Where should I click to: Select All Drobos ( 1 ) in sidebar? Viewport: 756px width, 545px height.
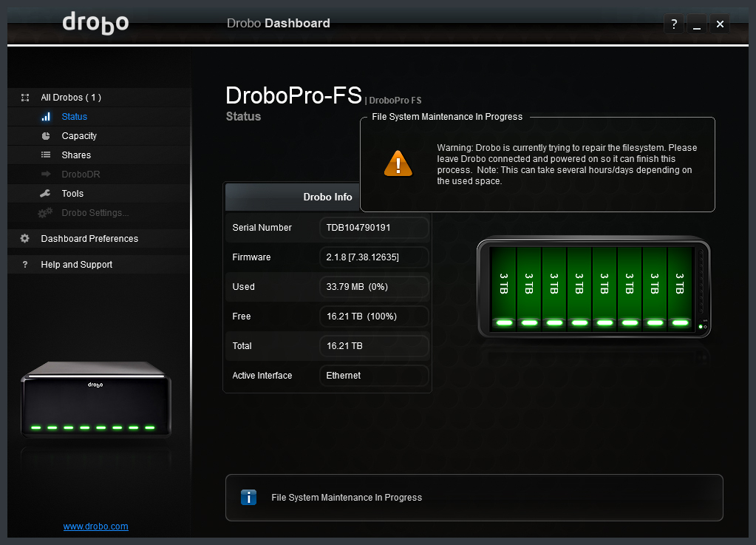pos(99,98)
